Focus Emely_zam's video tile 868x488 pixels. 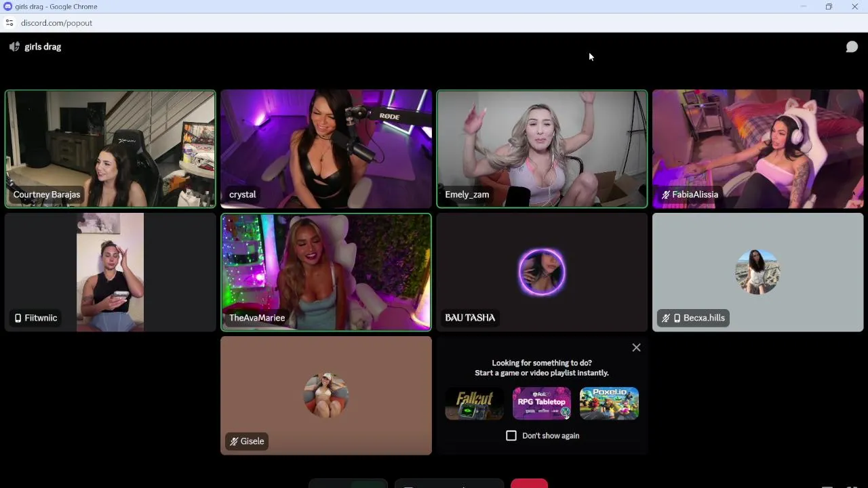pyautogui.click(x=542, y=148)
